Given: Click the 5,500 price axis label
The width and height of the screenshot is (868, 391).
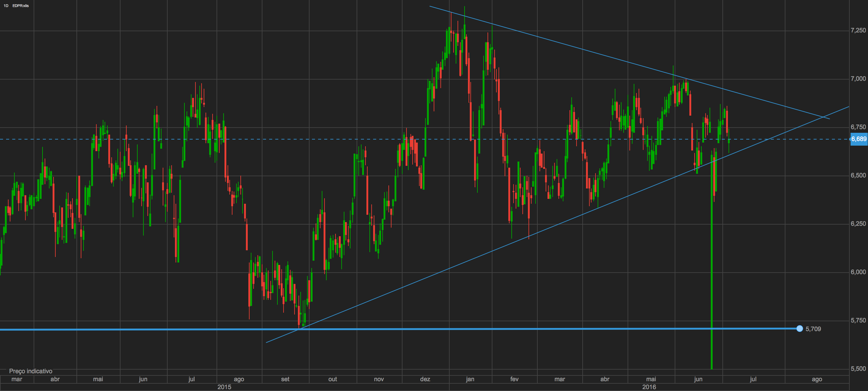Looking at the screenshot, I should pos(858,369).
